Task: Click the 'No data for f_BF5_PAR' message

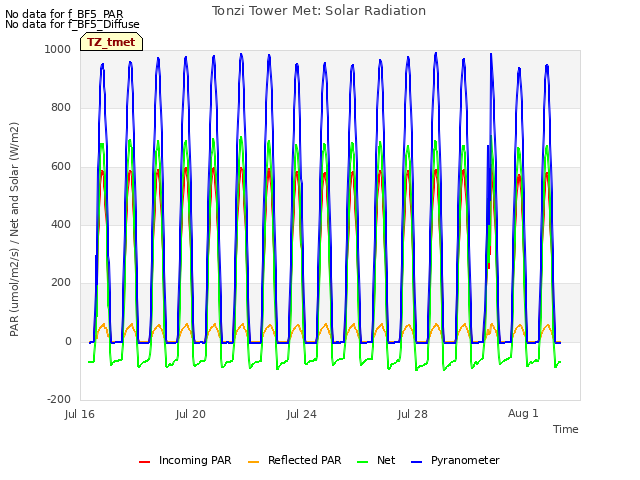Action: tap(64, 14)
